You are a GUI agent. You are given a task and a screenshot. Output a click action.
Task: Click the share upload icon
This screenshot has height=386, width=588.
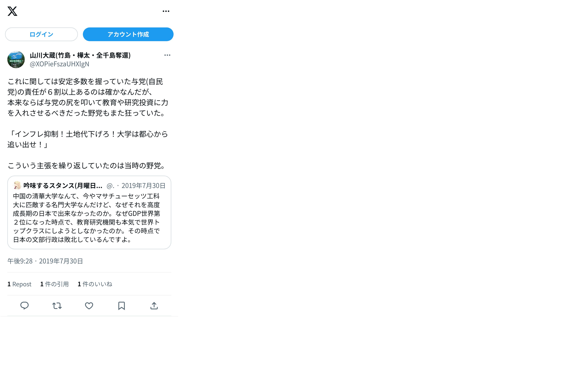click(x=154, y=306)
